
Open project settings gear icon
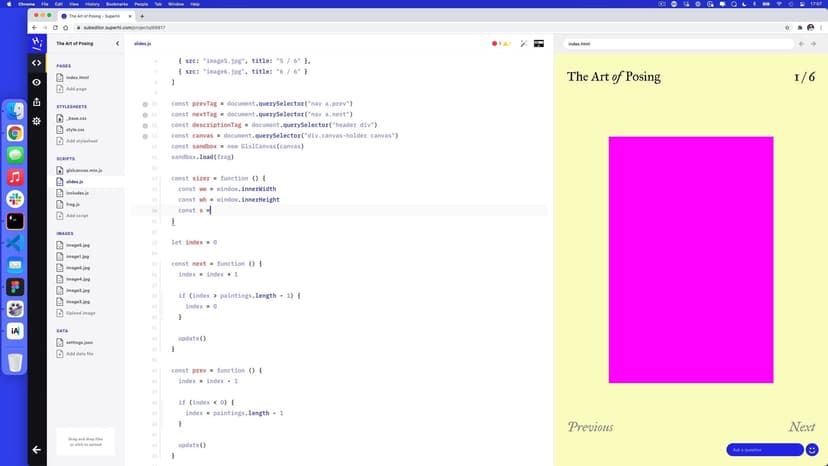tap(37, 121)
